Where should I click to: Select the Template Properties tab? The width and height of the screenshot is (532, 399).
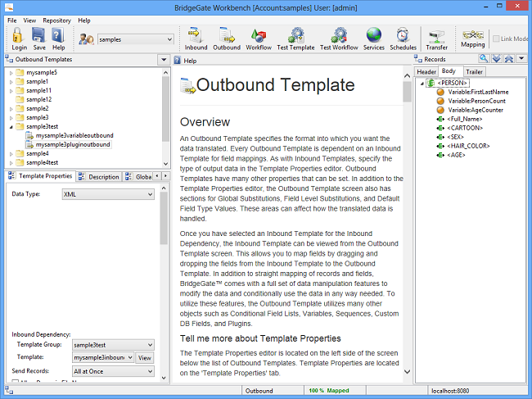(x=40, y=176)
